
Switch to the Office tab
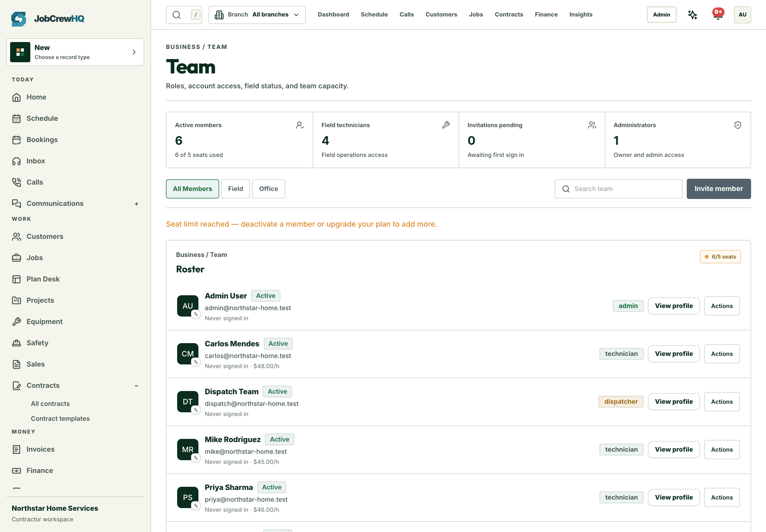(268, 189)
